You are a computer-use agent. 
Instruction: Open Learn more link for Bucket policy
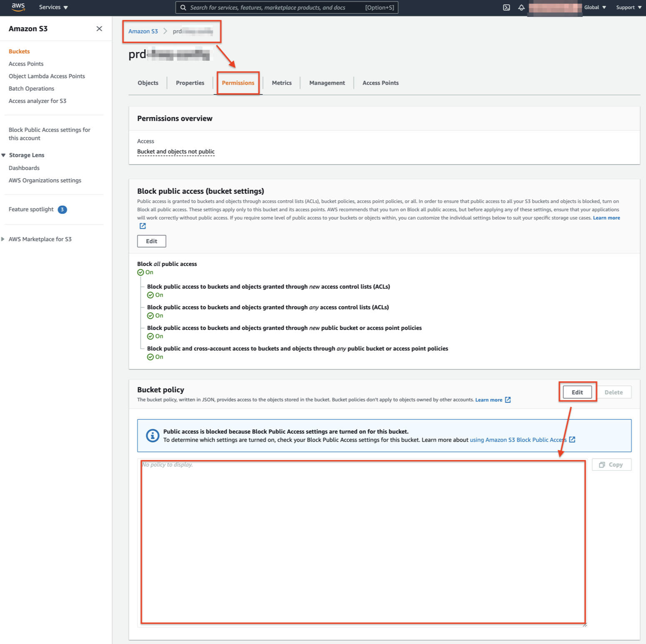pos(488,400)
